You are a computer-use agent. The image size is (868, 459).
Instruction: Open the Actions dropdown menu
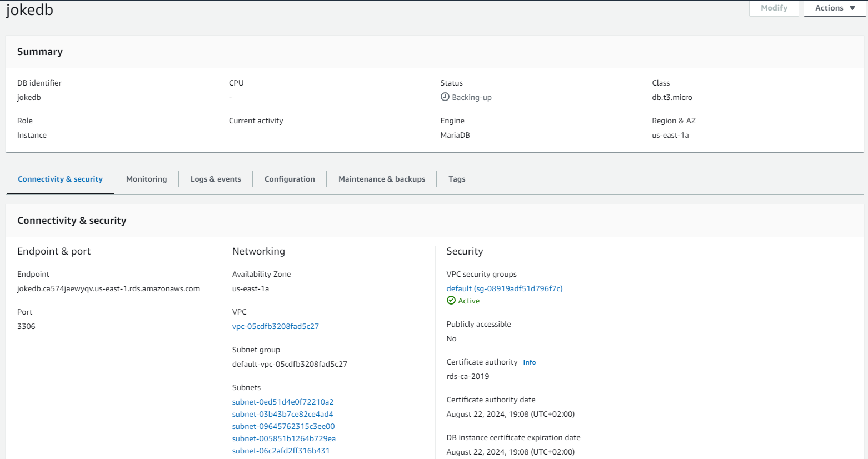coord(834,8)
